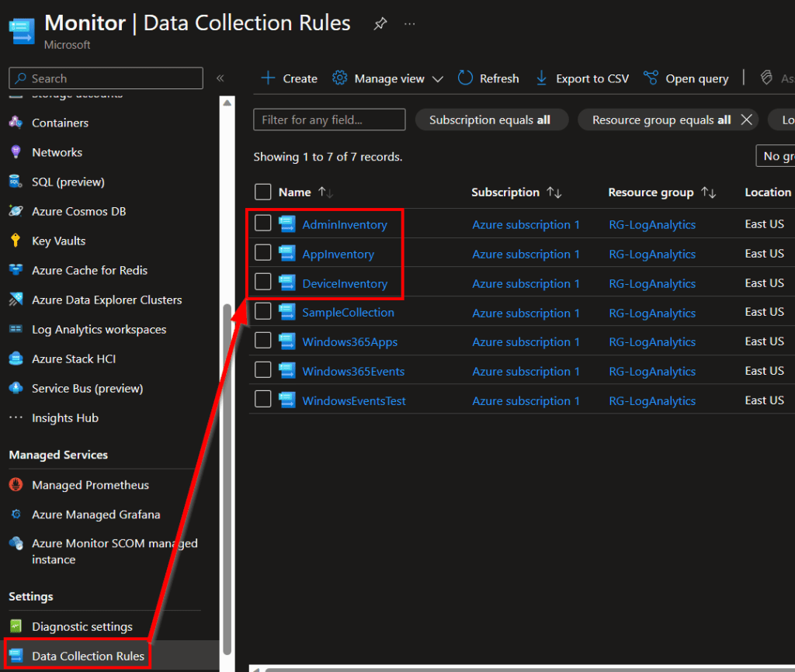Click the Filter for any field box
This screenshot has height=672, width=795.
point(329,120)
